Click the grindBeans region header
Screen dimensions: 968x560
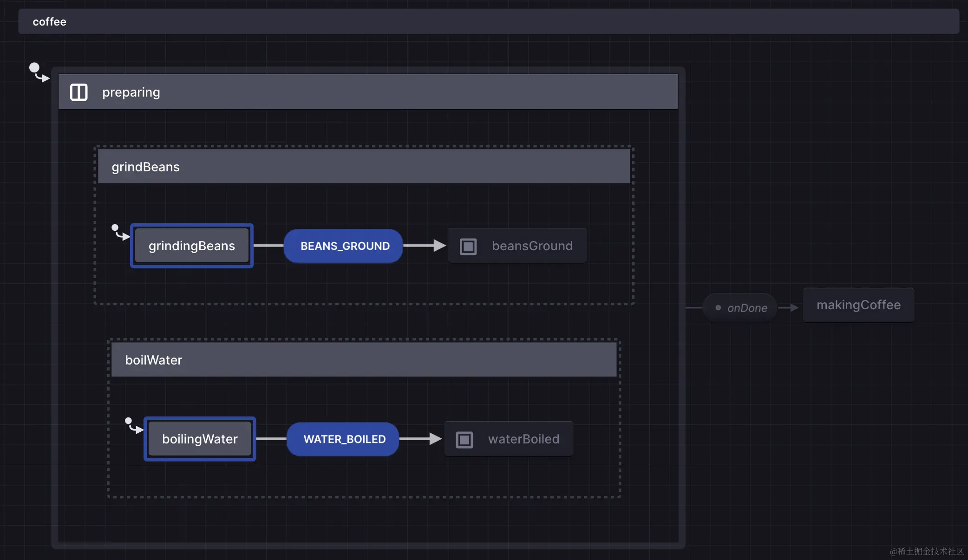[364, 167]
